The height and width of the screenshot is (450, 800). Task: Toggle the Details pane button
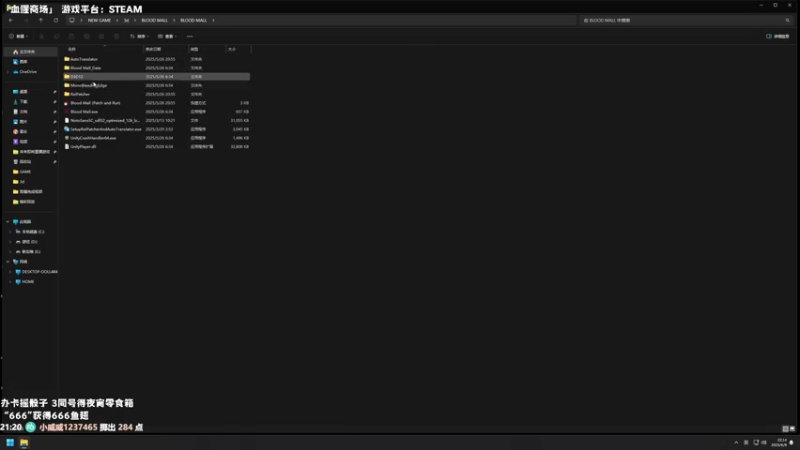coord(778,36)
